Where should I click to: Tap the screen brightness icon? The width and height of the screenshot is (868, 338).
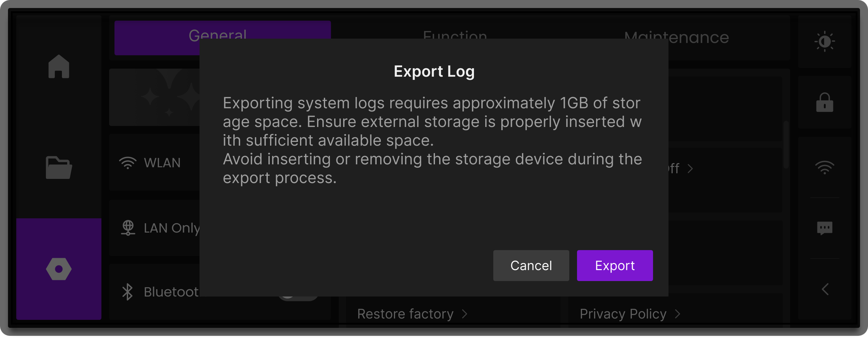[x=824, y=42]
